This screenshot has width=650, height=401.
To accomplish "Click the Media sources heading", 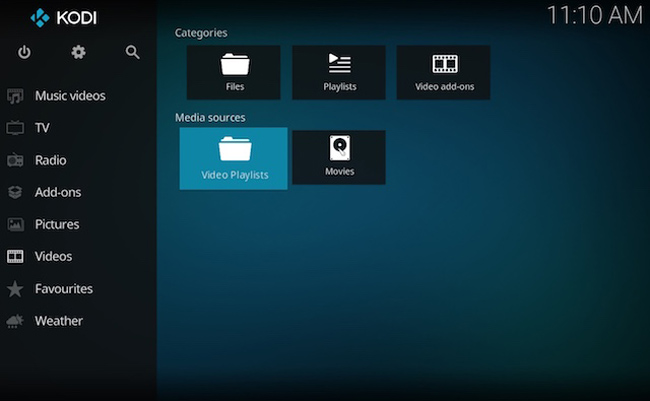I will [210, 118].
